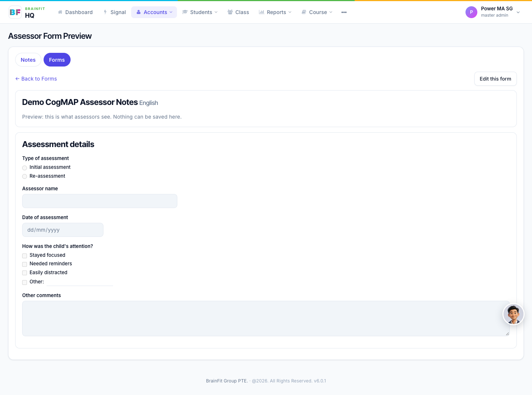Expand the Accounts dropdown chevron
The width and height of the screenshot is (532, 395).
pos(171,12)
